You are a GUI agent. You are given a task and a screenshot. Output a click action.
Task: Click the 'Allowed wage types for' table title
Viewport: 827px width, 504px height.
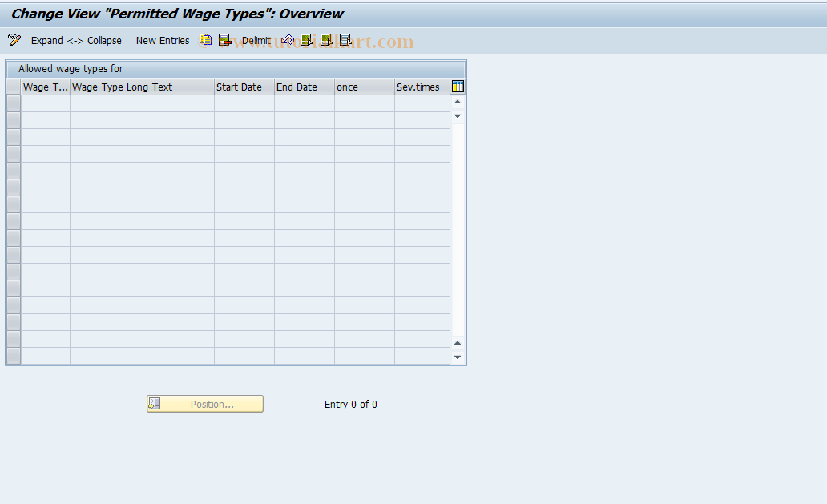pos(71,69)
